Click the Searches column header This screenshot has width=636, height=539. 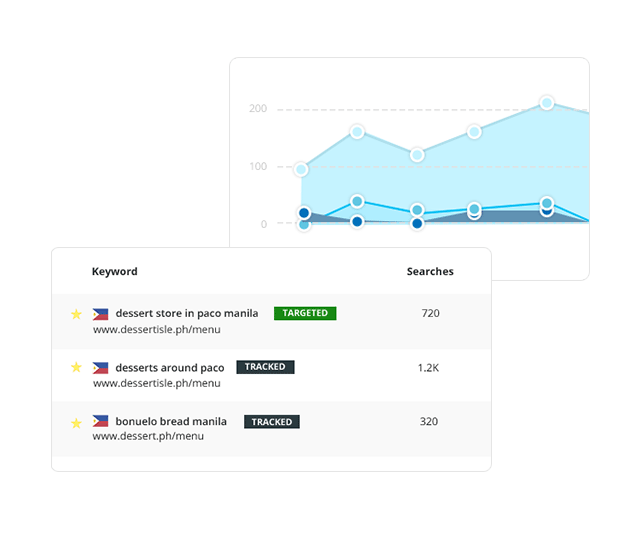point(430,271)
